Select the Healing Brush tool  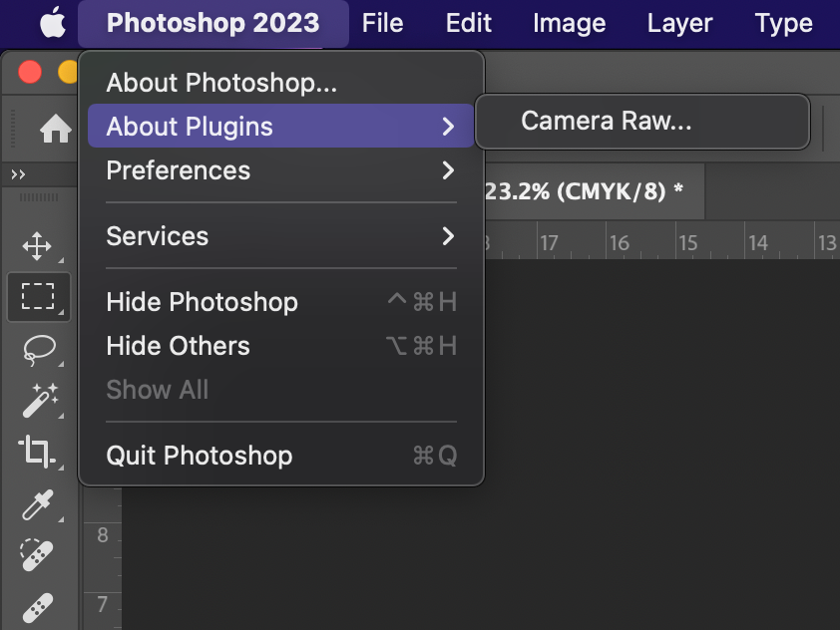pos(38,606)
